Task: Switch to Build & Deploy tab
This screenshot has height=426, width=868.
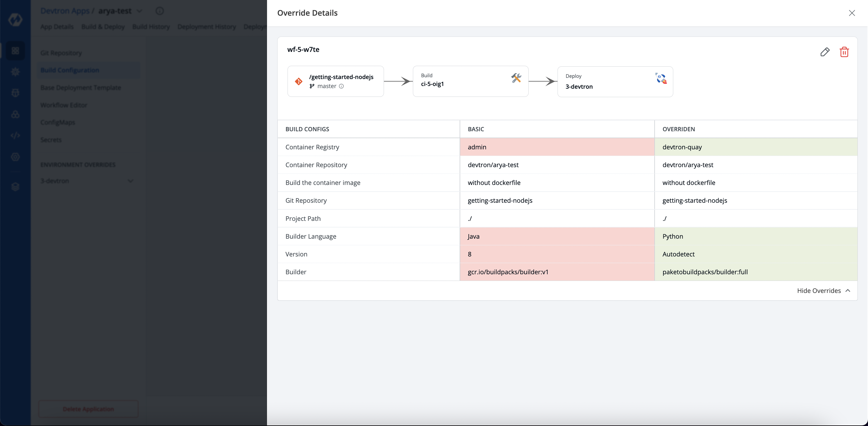Action: click(x=103, y=27)
